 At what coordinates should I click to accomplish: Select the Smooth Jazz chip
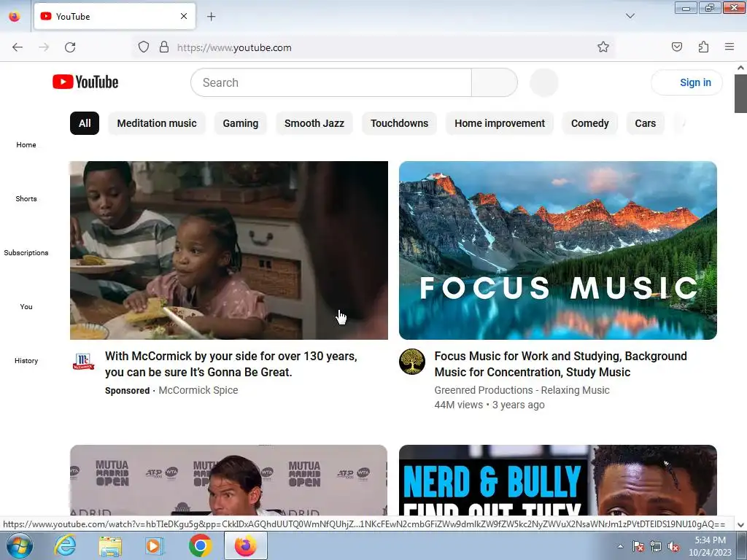(314, 123)
